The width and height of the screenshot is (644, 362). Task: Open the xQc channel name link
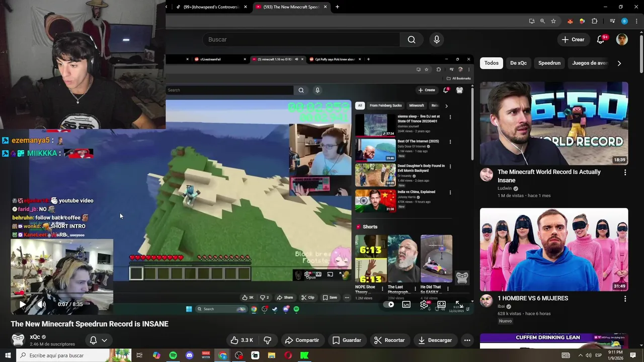(x=35, y=337)
